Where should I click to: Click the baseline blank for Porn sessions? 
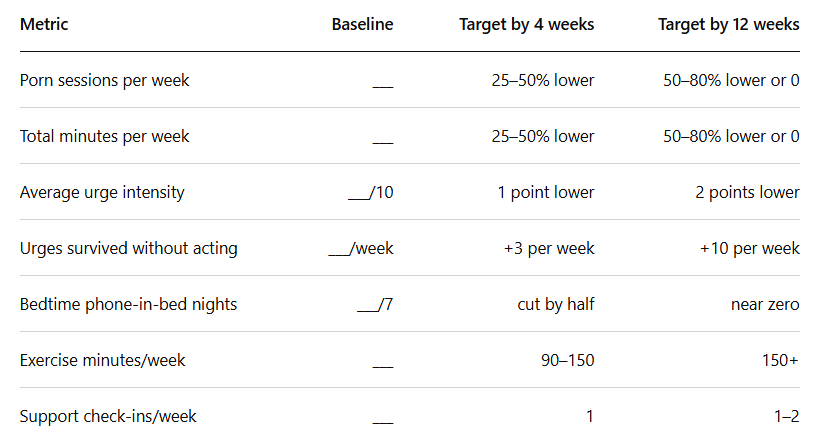click(x=383, y=86)
